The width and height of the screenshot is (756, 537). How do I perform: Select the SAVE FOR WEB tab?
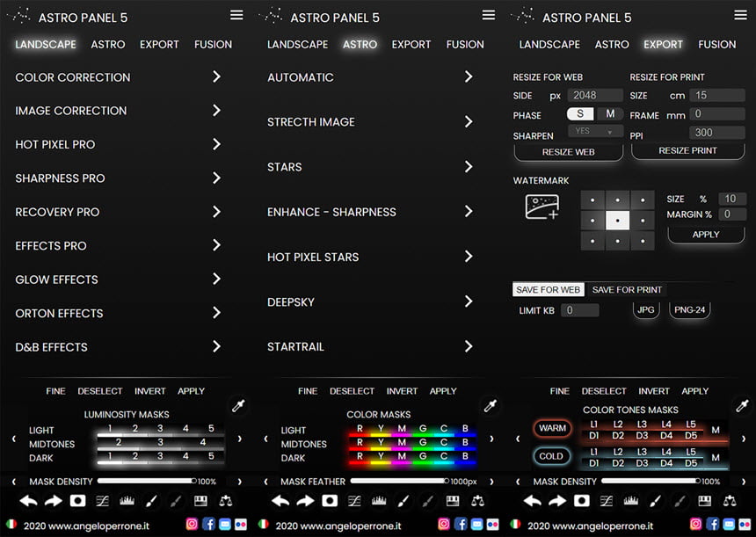tap(549, 290)
